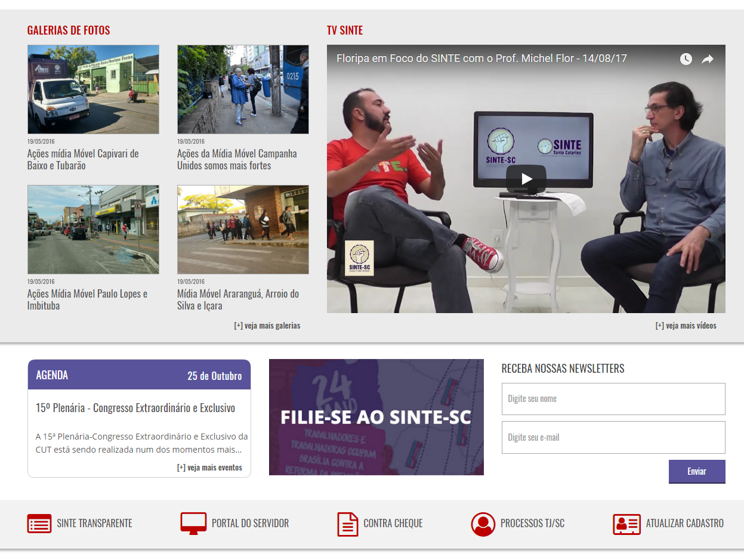Open PROCESSOS TJ/SC link
The height and width of the screenshot is (560, 744).
(x=532, y=524)
